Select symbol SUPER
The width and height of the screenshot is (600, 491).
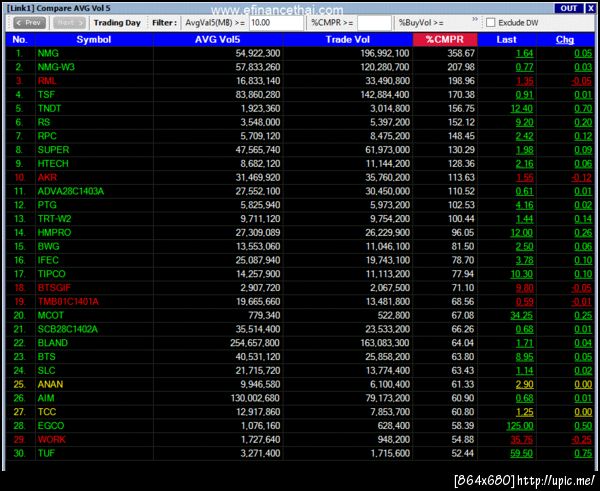coord(54,150)
